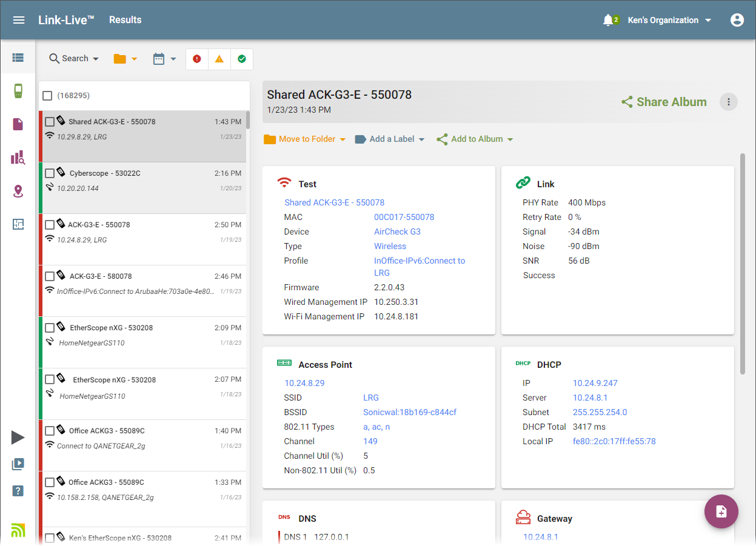Open the floor plan sidebar icon
The height and width of the screenshot is (546, 756).
point(18,224)
